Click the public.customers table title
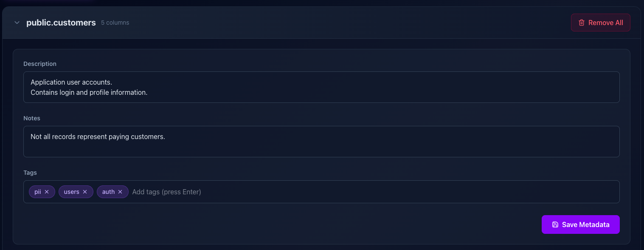 (61, 22)
